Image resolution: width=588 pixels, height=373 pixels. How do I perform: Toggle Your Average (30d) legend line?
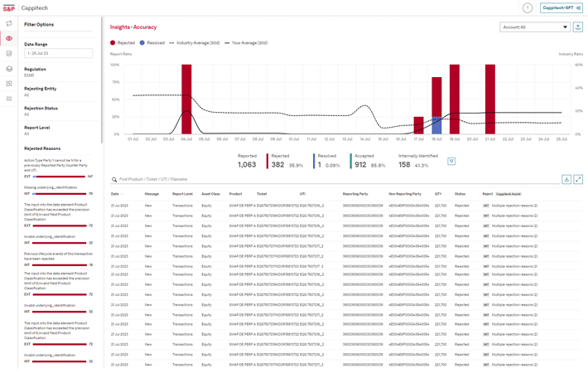(246, 43)
